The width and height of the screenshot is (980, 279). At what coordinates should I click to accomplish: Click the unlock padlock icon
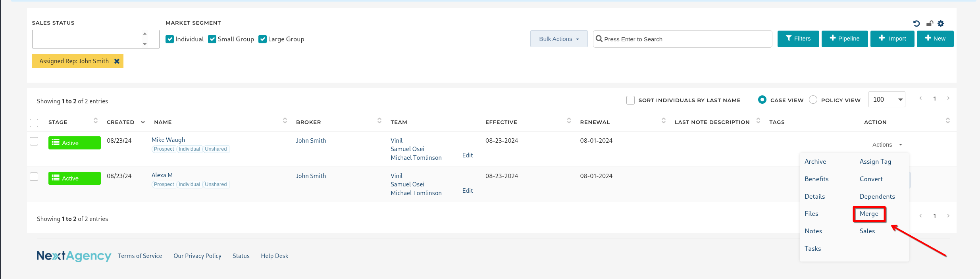coord(929,23)
